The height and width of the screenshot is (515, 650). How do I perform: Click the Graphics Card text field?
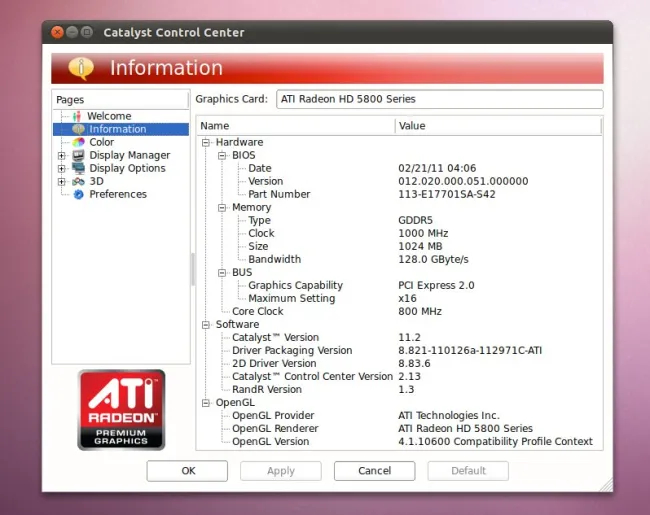[x=439, y=99]
